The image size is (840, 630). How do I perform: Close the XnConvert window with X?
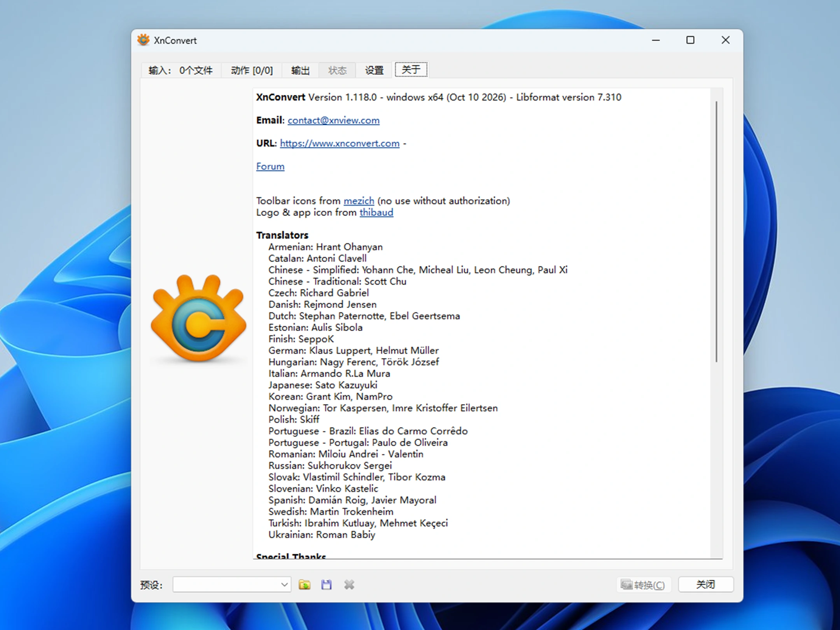click(725, 40)
